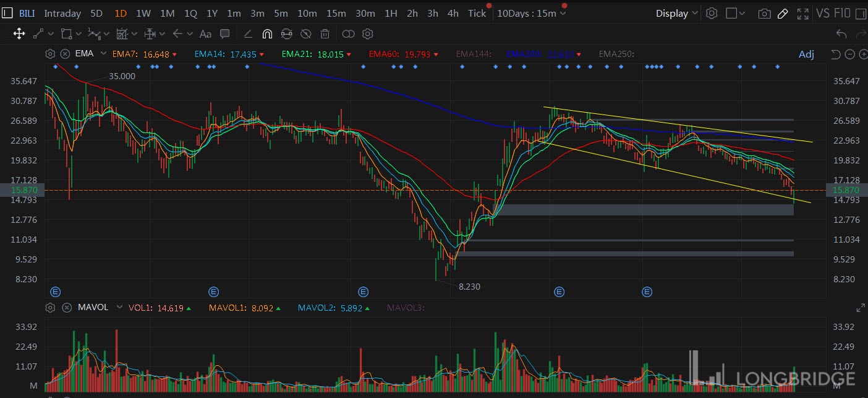Zoom in the chart with plus icon
Image resolution: width=868 pixels, height=398 pixels.
(x=862, y=54)
